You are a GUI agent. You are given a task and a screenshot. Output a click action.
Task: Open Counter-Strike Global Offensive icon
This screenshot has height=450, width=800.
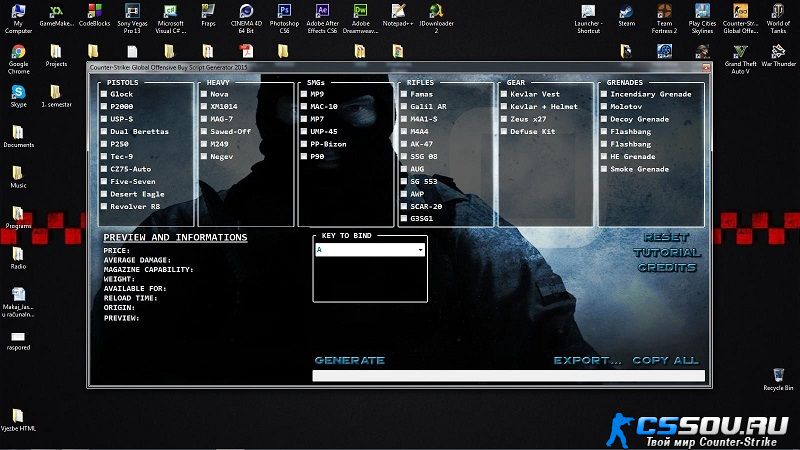(x=740, y=18)
